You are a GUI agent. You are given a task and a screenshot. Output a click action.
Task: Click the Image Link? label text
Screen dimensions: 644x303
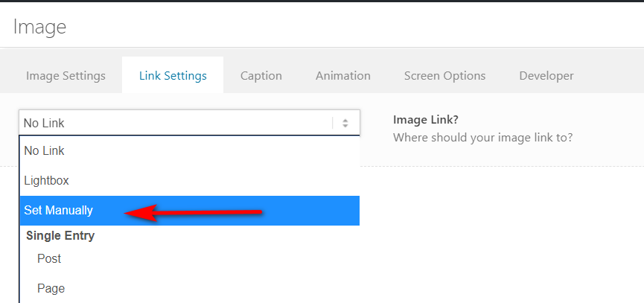coord(426,120)
